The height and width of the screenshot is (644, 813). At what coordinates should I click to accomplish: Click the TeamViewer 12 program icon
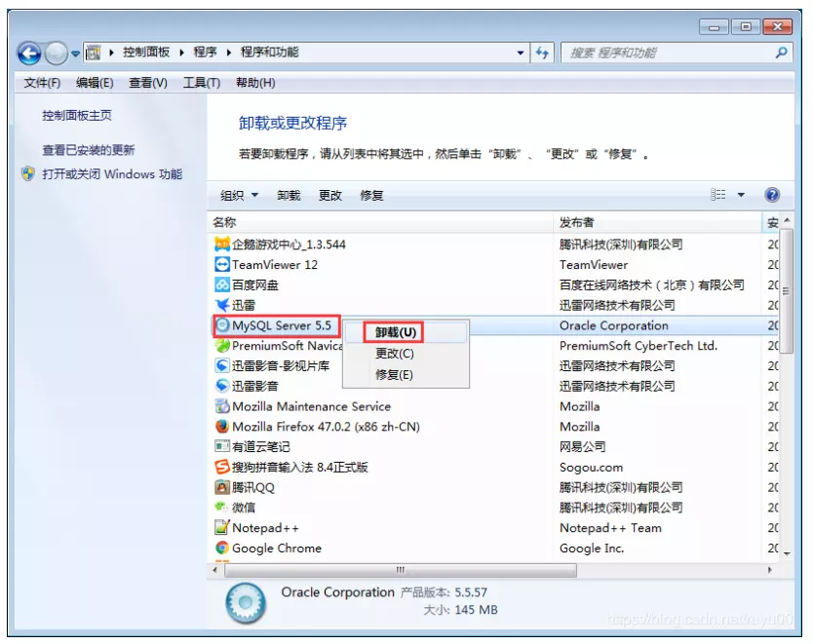pos(222,264)
